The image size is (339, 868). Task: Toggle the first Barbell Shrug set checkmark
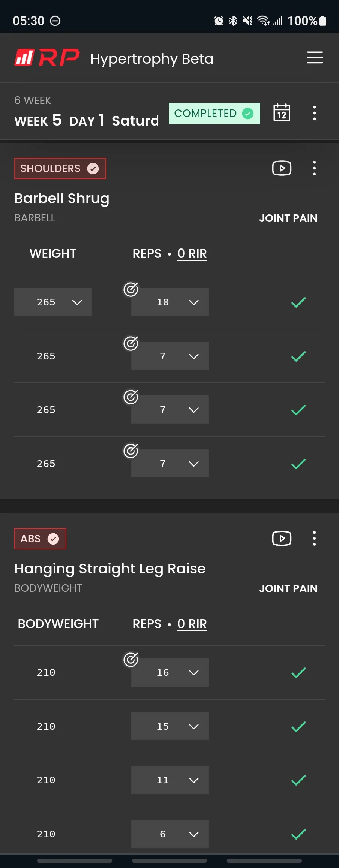pos(298,302)
